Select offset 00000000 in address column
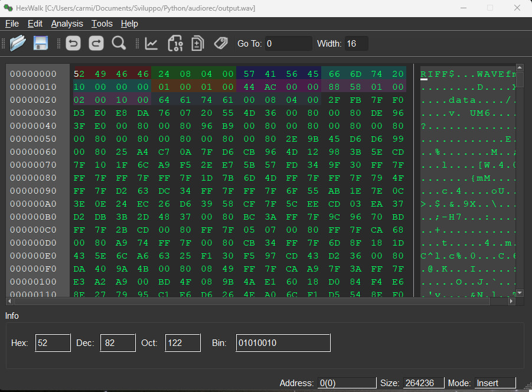The height and width of the screenshot is (392, 532). point(33,74)
